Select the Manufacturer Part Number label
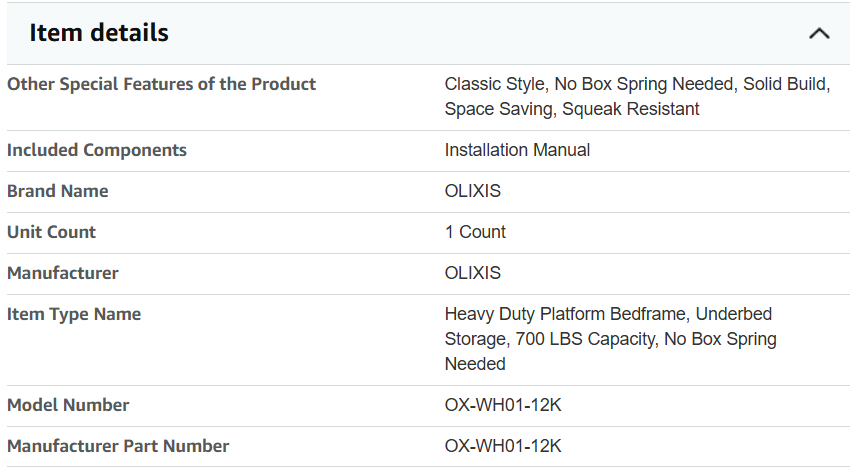The height and width of the screenshot is (467, 850). pos(118,446)
